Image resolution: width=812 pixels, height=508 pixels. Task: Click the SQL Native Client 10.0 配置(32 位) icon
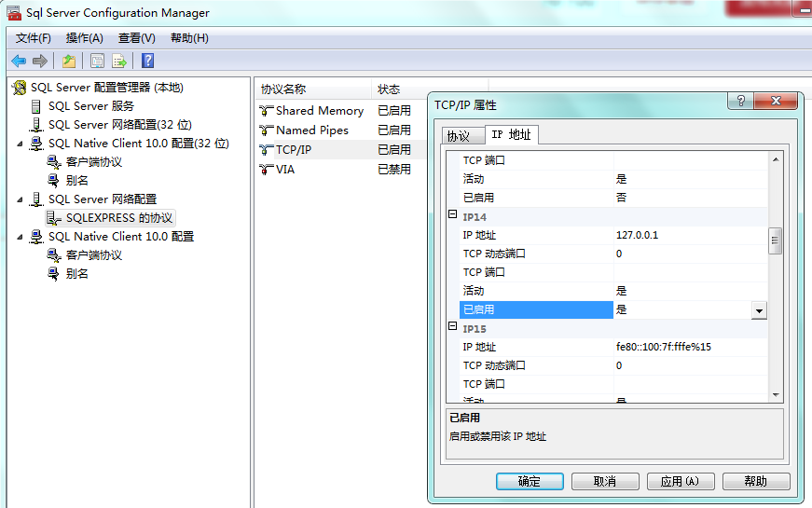point(36,144)
